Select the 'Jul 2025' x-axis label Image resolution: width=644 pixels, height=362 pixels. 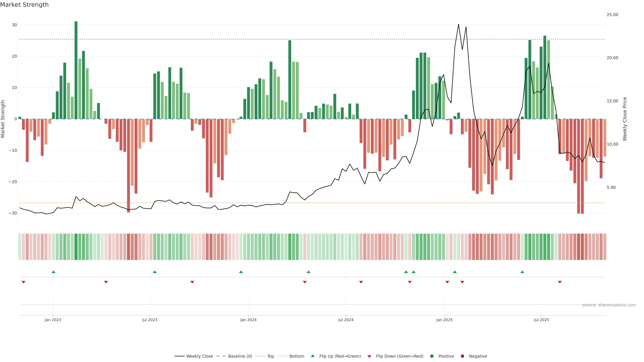pyautogui.click(x=541, y=320)
